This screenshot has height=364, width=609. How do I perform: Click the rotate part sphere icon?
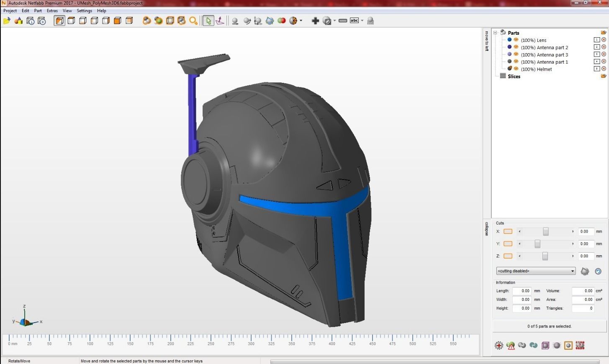pyautogui.click(x=247, y=21)
